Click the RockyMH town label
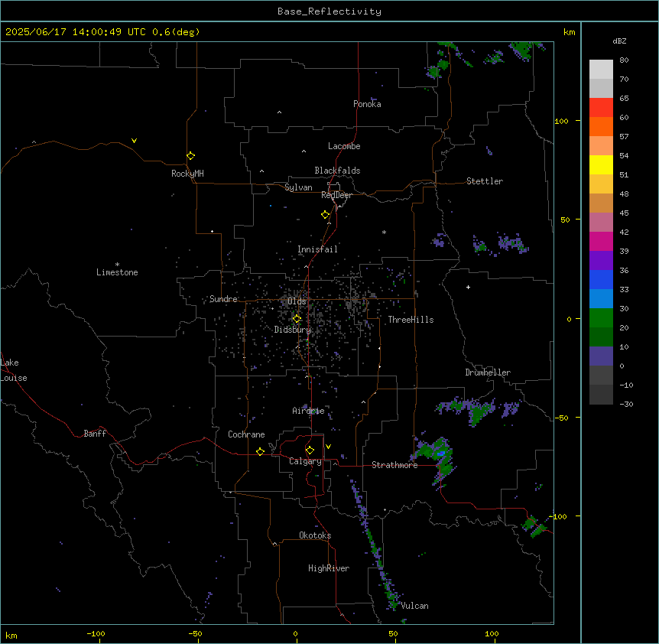The image size is (659, 644). coord(187,174)
